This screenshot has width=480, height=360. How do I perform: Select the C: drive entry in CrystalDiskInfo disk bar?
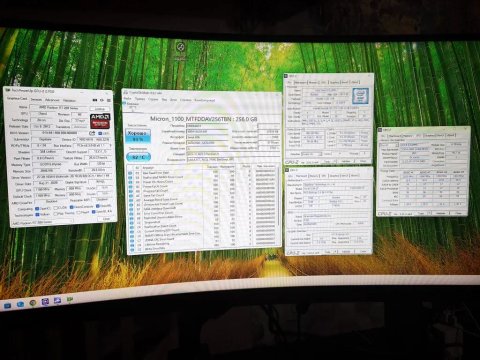pos(131,106)
